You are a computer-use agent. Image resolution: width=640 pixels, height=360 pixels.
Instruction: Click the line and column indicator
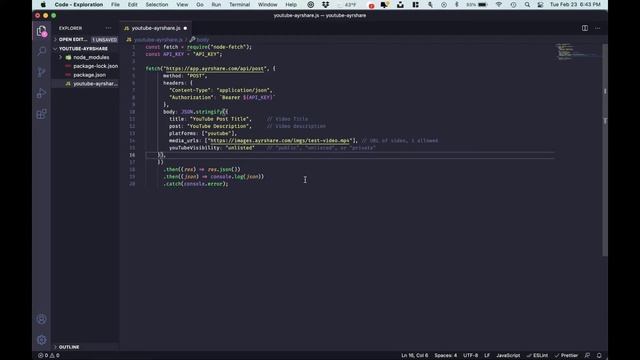[x=415, y=355]
